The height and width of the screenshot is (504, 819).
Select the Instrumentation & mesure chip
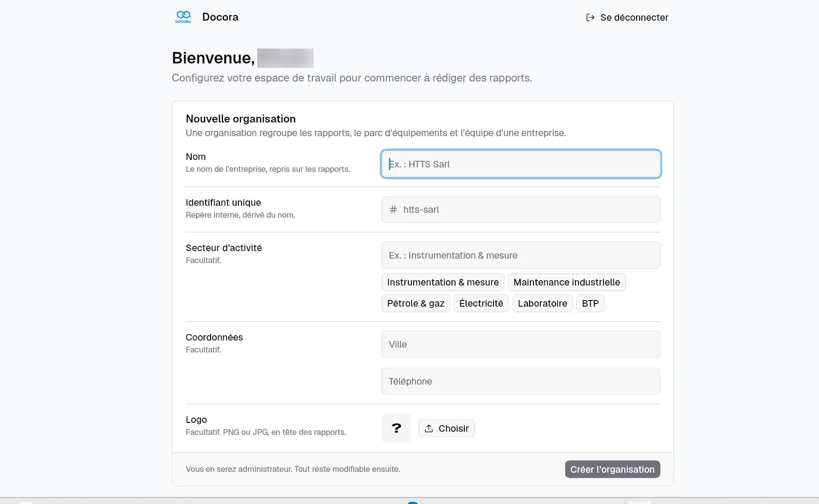point(443,282)
